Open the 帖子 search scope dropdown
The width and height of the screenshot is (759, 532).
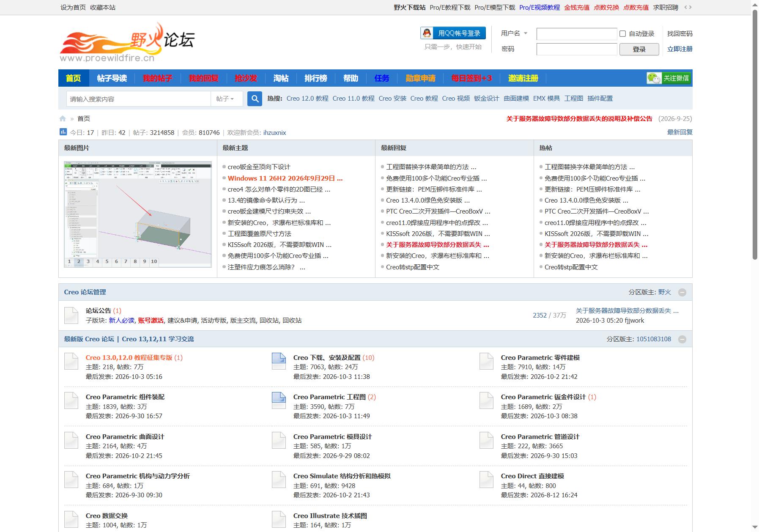pos(227,99)
